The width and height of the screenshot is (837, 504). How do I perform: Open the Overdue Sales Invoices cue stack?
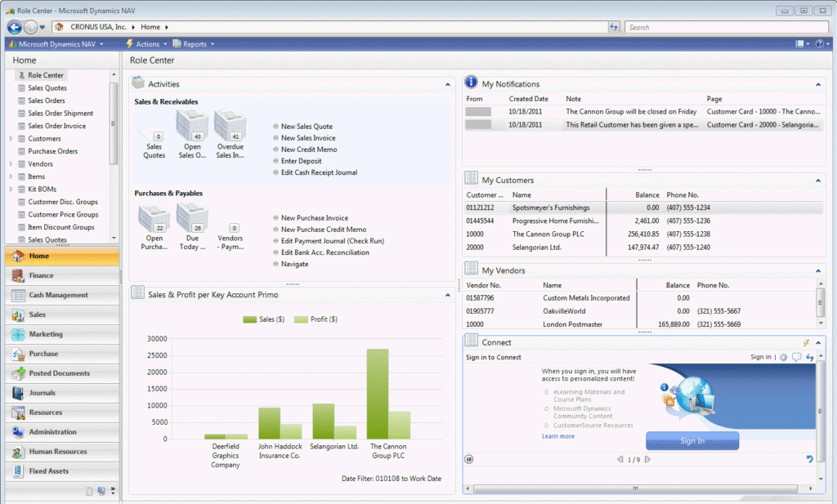coord(230,135)
